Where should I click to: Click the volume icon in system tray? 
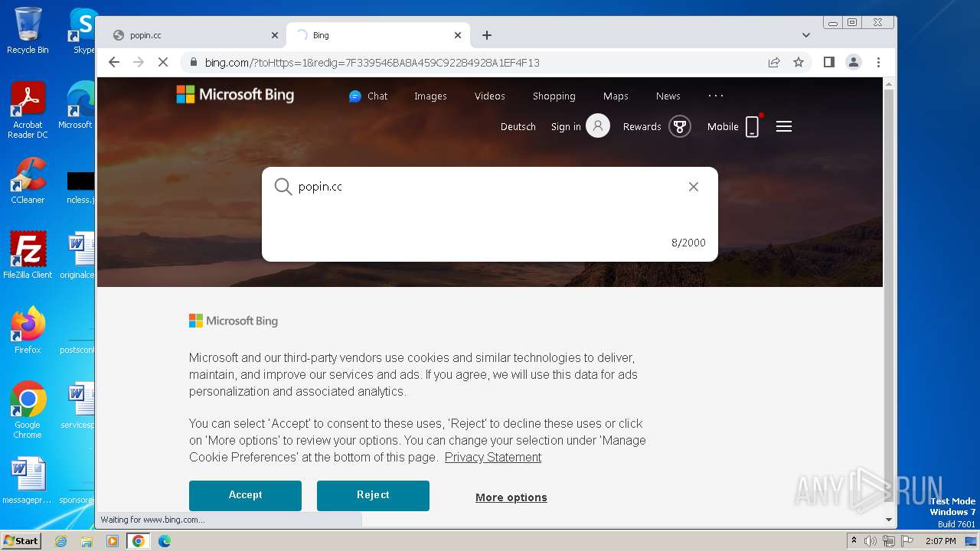pyautogui.click(x=871, y=541)
